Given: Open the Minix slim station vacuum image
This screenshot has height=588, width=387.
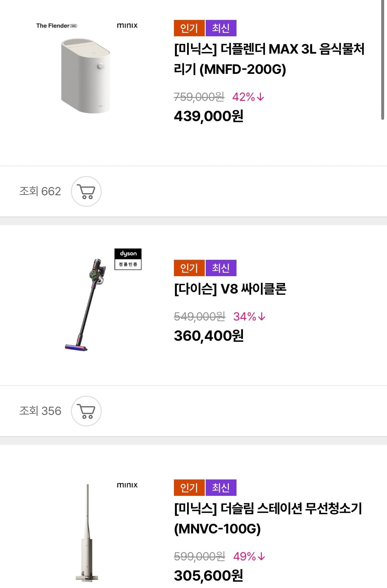Looking at the screenshot, I should [x=87, y=533].
